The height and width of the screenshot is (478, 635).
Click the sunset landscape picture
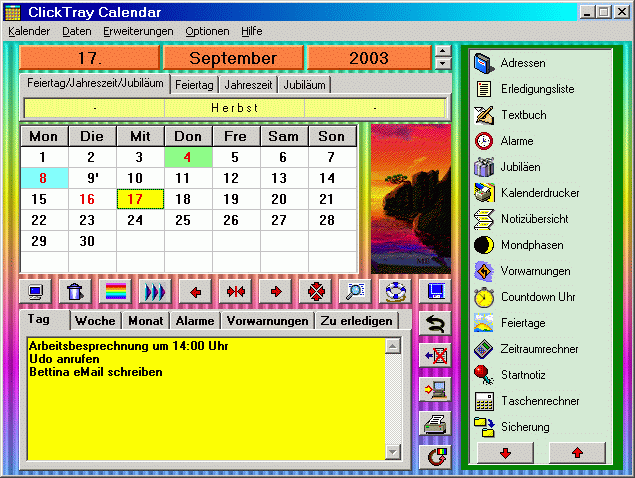pyautogui.click(x=411, y=198)
